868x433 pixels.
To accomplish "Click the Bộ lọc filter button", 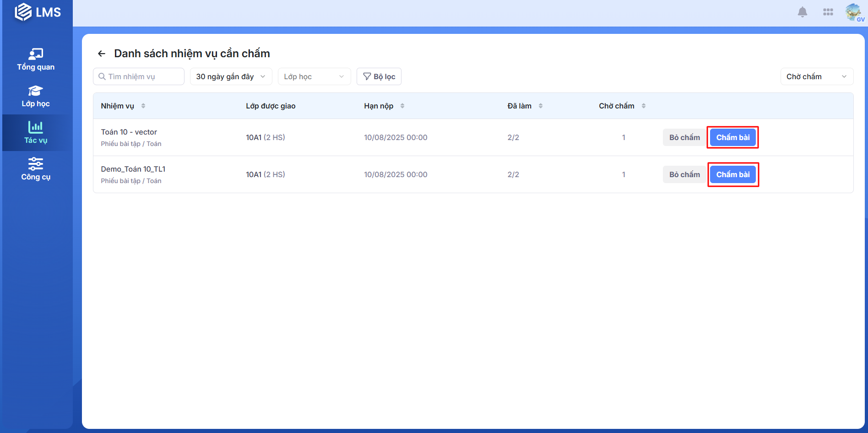I will (379, 76).
